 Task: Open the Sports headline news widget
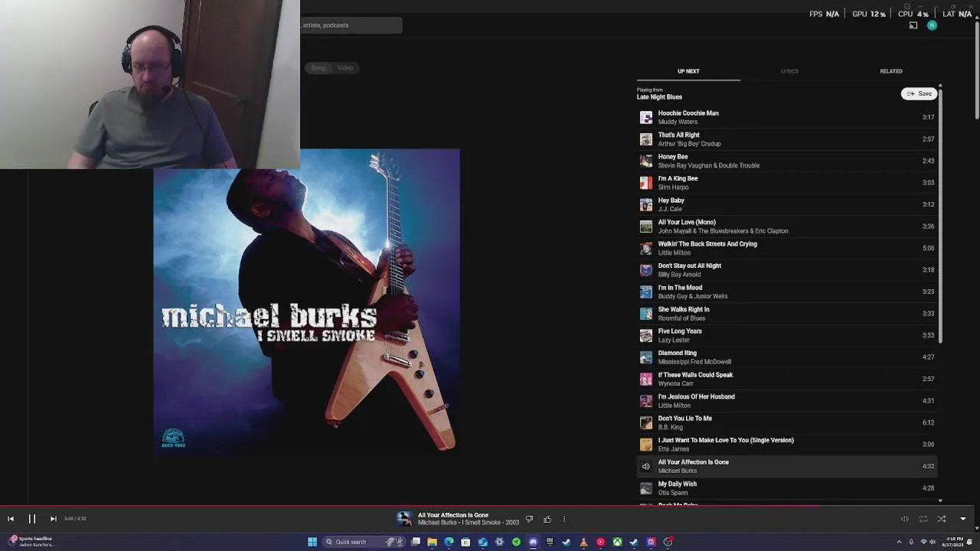31,542
